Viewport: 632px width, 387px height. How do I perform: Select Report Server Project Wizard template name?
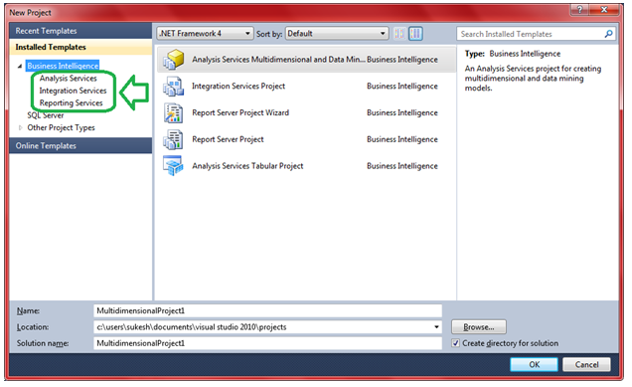coord(241,113)
